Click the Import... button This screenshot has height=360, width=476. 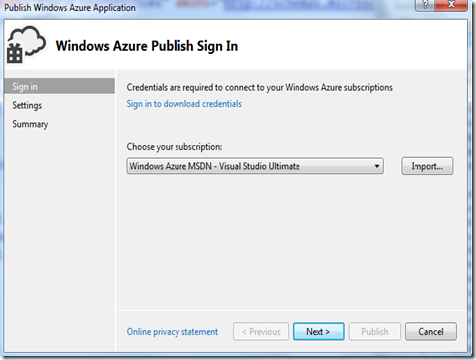pos(427,166)
